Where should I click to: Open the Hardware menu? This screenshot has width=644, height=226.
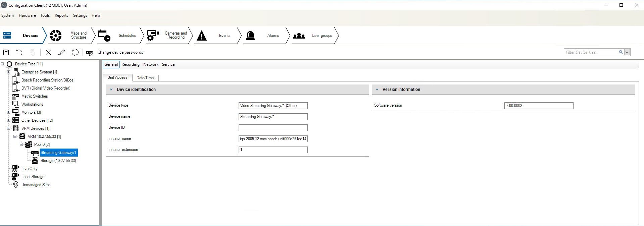coord(27,15)
